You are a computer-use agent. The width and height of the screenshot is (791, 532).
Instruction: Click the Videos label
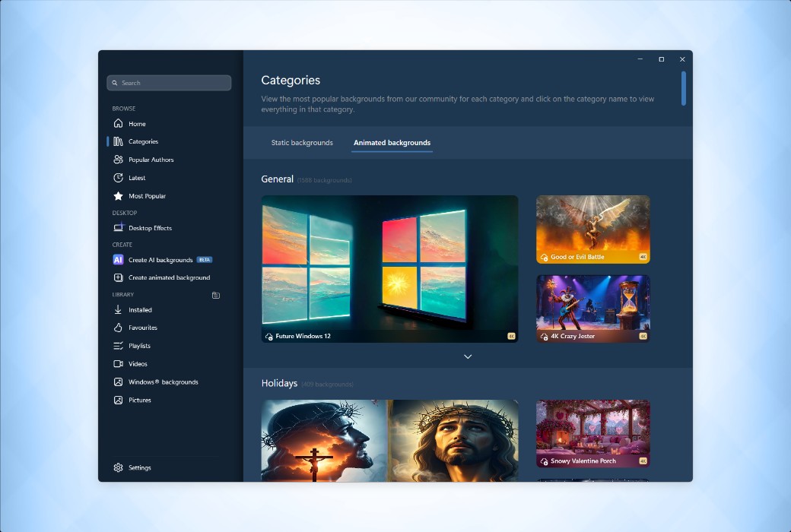(138, 363)
